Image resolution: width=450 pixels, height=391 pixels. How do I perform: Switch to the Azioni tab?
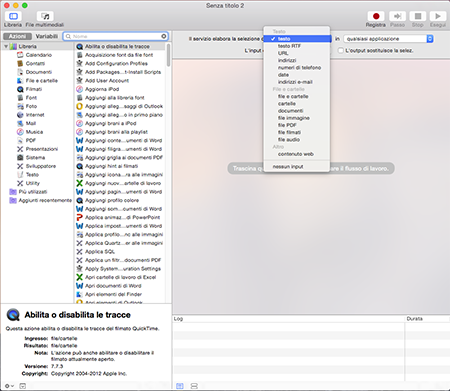coord(17,36)
